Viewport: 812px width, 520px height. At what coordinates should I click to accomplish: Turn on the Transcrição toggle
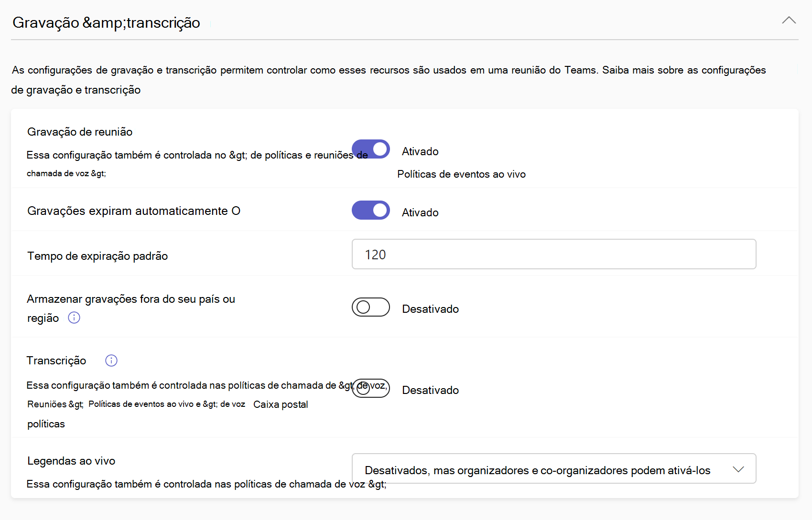pos(371,388)
